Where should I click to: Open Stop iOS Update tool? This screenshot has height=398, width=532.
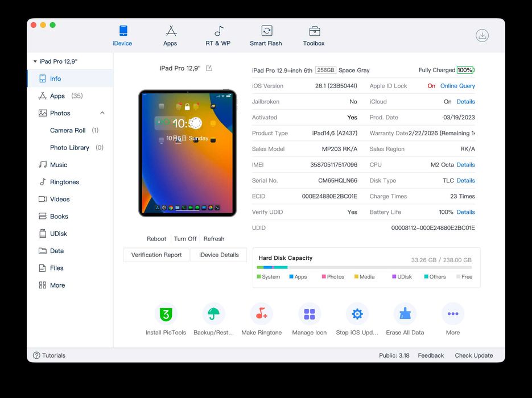pos(357,314)
